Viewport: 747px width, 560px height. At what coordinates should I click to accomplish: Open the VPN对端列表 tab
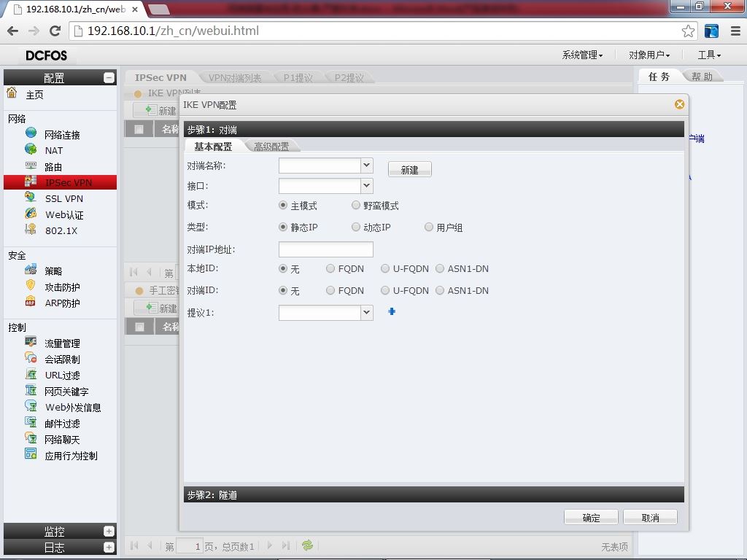click(235, 77)
